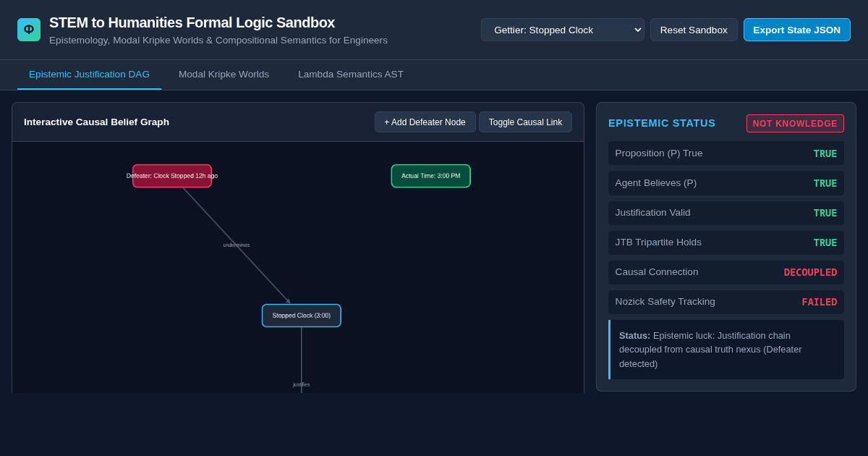Click the 'justifies' edge label
The image size is (868, 456).
coord(302,385)
